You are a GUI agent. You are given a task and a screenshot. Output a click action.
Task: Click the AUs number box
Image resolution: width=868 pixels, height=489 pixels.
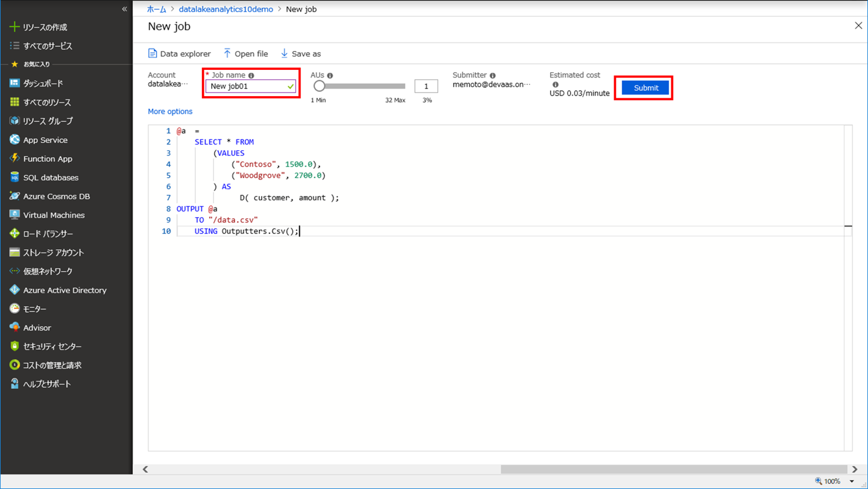click(426, 86)
